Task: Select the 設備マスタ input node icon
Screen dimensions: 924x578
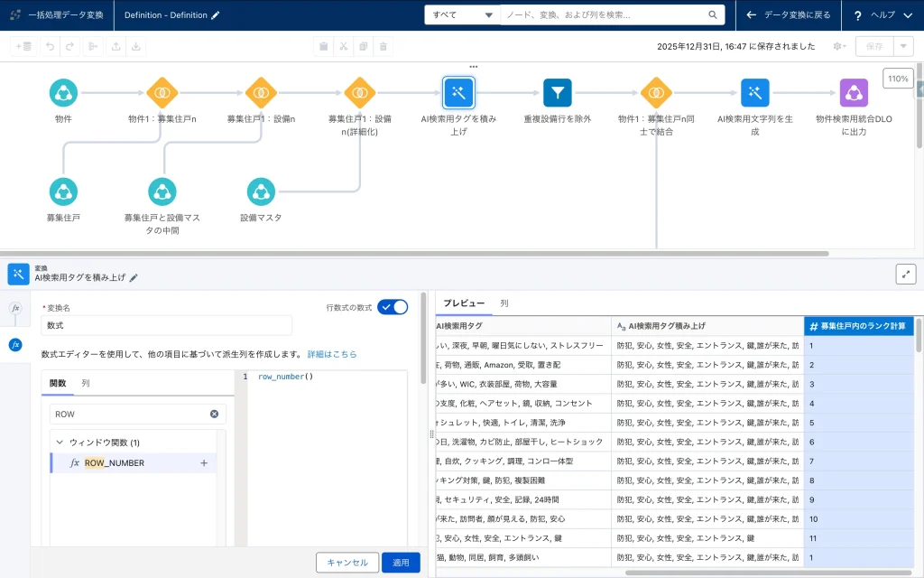Action: [261, 191]
